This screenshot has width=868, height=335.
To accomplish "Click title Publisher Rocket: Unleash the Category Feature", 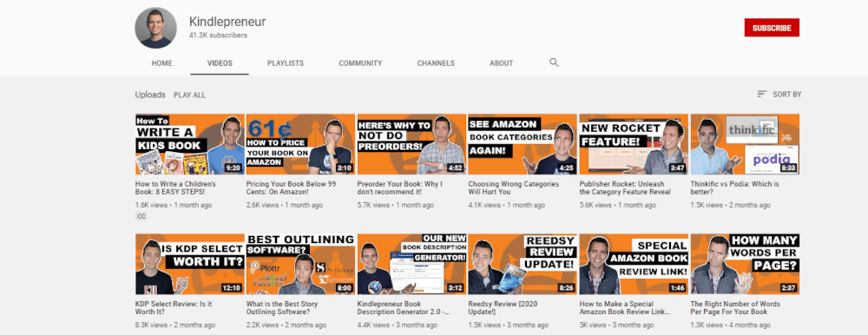I will coord(625,187).
